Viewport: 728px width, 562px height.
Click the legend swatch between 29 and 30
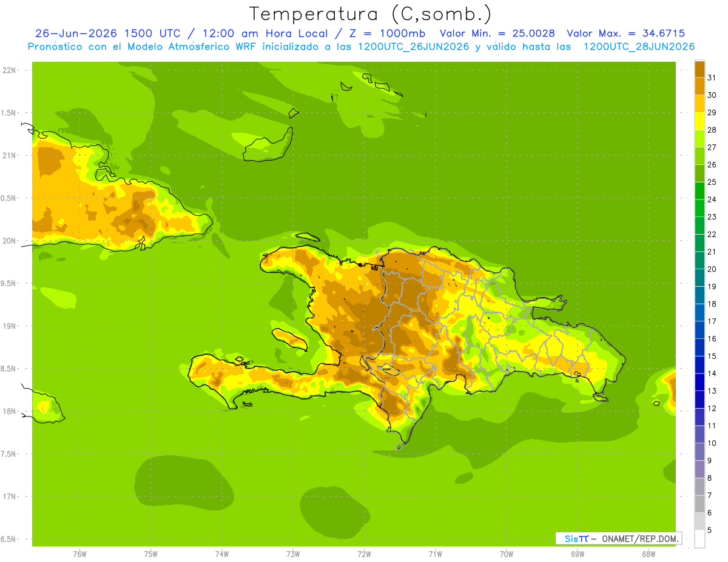coord(699,104)
